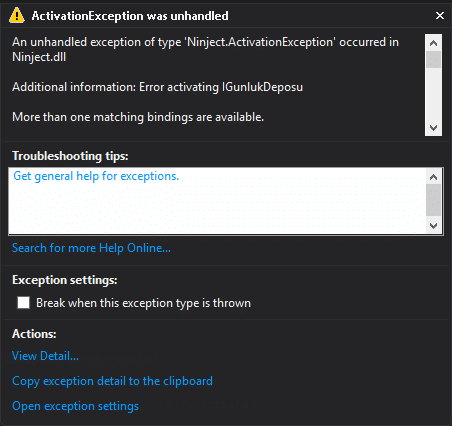The image size is (452, 426).
Task: Click the troubleshooting tips scroll-up arrow
Action: tap(433, 177)
